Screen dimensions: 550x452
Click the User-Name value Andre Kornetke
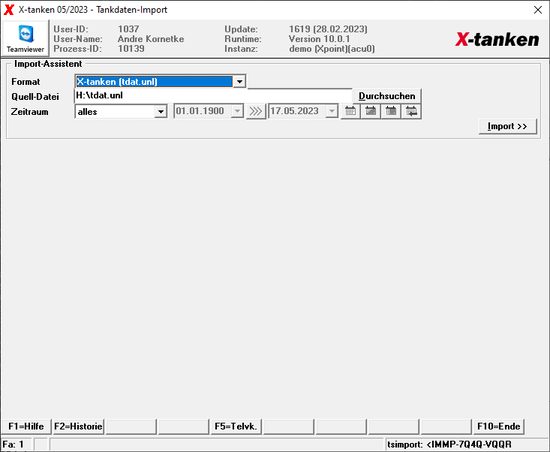(151, 39)
